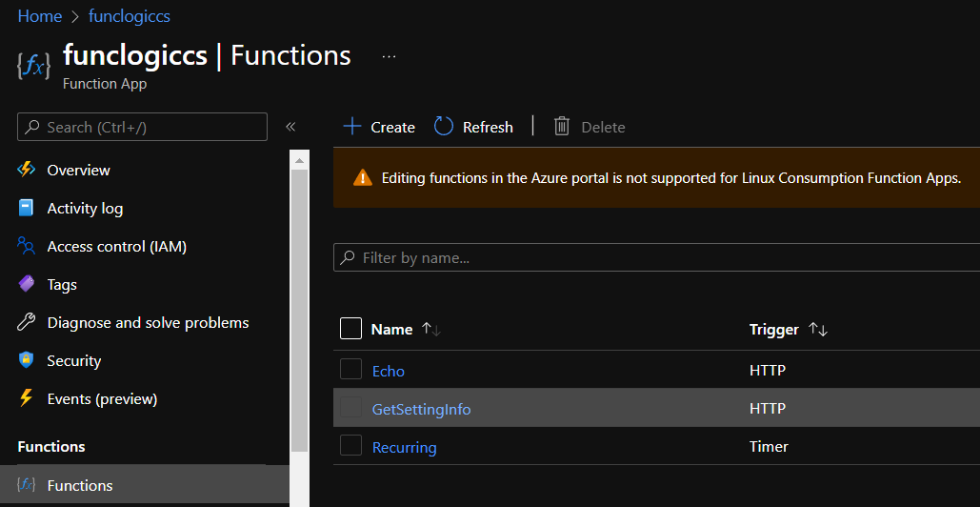This screenshot has height=507, width=980.
Task: Click the Refresh circular arrow icon
Action: (444, 127)
